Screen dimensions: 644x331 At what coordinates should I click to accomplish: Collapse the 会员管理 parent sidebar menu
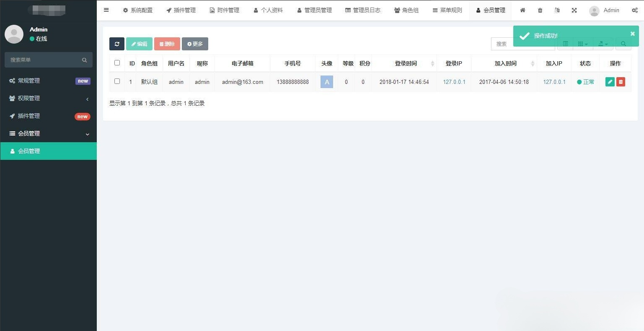(x=49, y=133)
